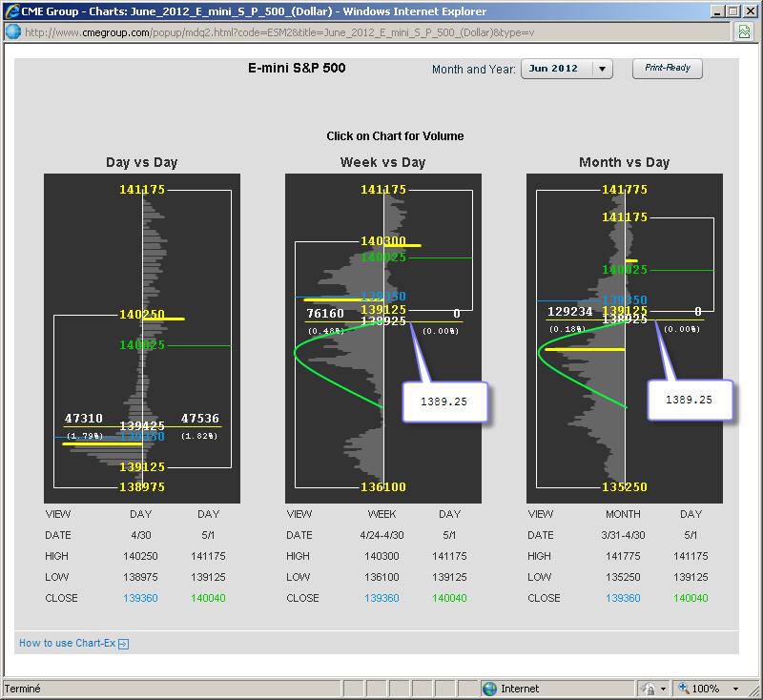Screen dimensions: 763x700
Task: Click the compatibility view icon beside address bar
Action: click(x=744, y=32)
